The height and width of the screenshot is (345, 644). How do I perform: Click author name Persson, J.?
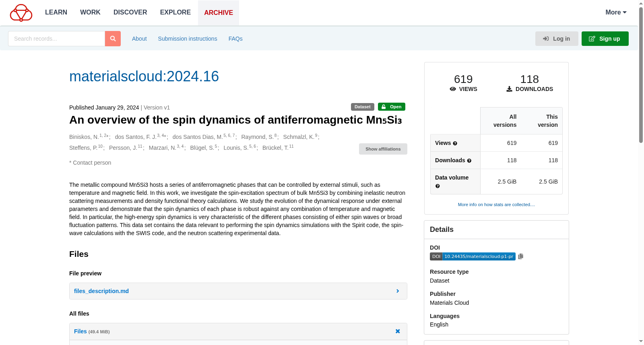point(123,148)
